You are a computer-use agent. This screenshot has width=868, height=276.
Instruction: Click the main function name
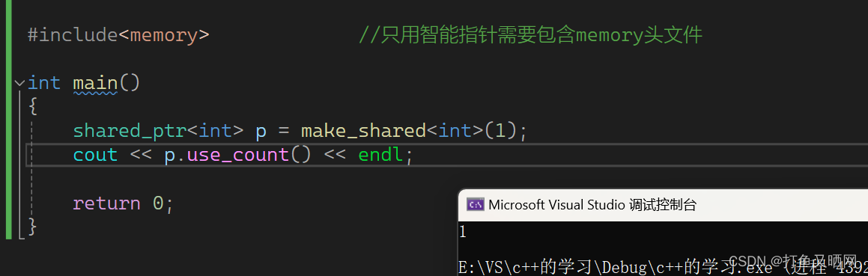point(95,83)
